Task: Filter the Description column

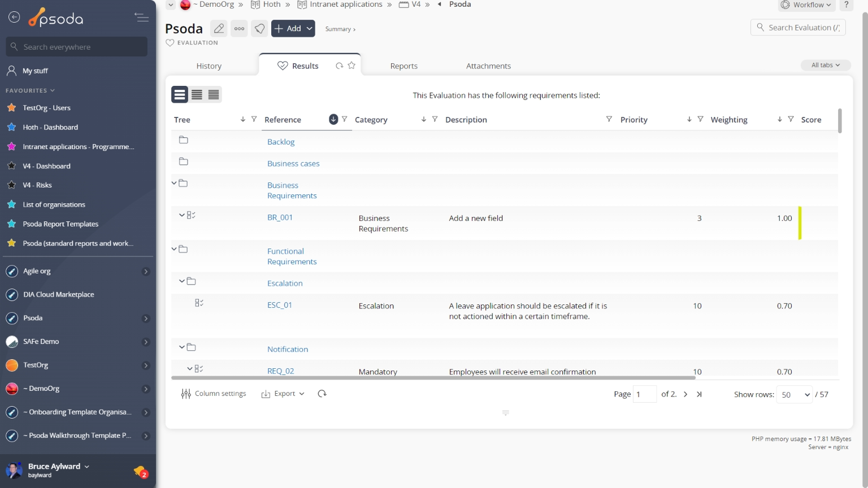Action: tap(609, 119)
